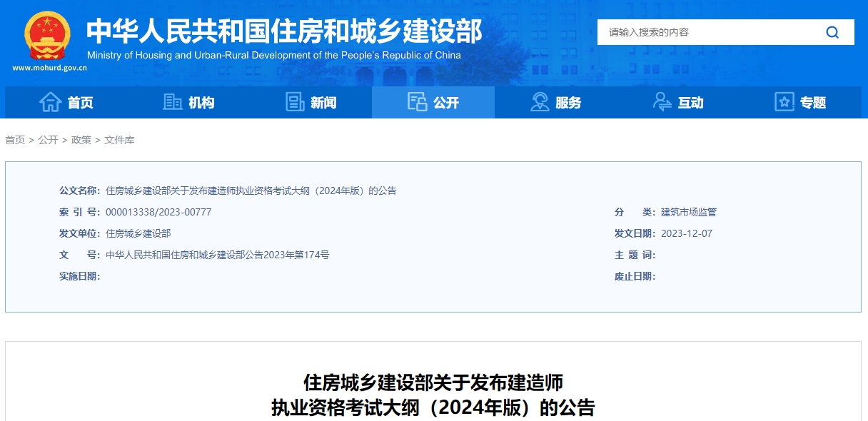Screen dimensions: 868x421
Task: Click the star icon beside 专题
Action: (x=784, y=102)
